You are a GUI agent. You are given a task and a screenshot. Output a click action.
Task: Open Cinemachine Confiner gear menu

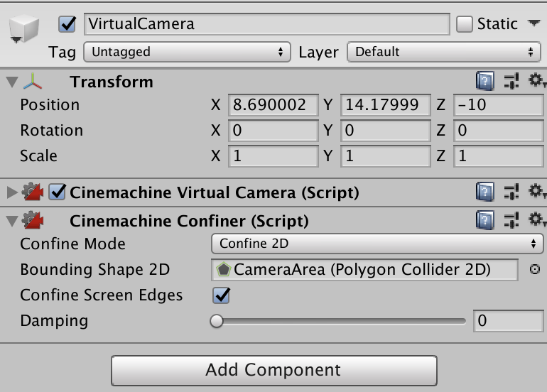(x=536, y=220)
